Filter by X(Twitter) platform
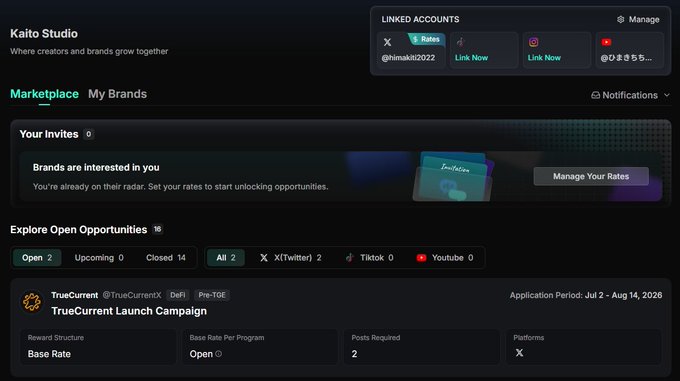 click(291, 257)
